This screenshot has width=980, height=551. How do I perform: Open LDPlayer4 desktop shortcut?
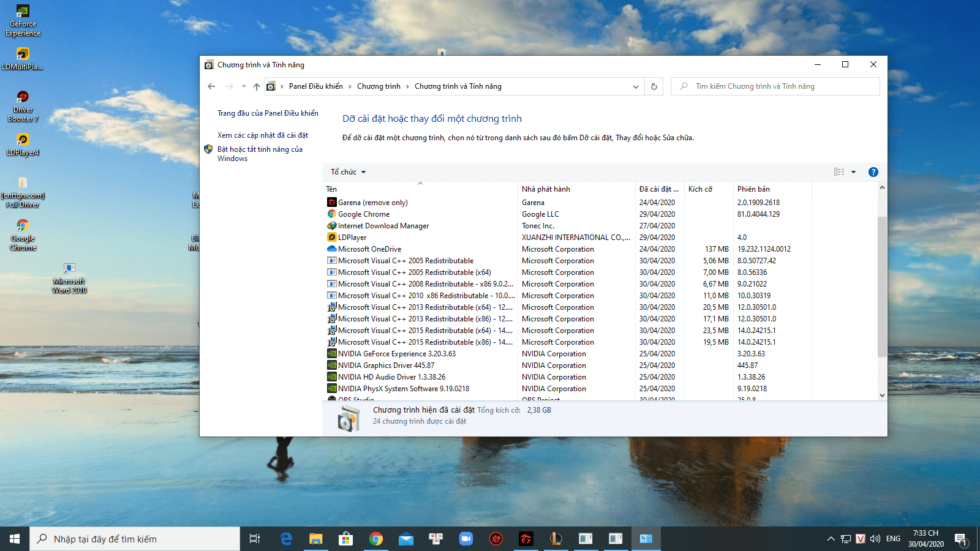[23, 144]
